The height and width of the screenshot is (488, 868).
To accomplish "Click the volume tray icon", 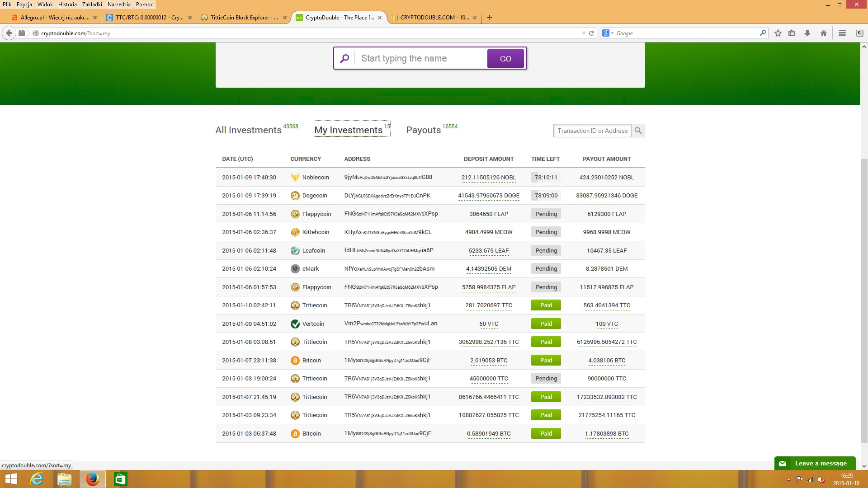I will click(821, 479).
